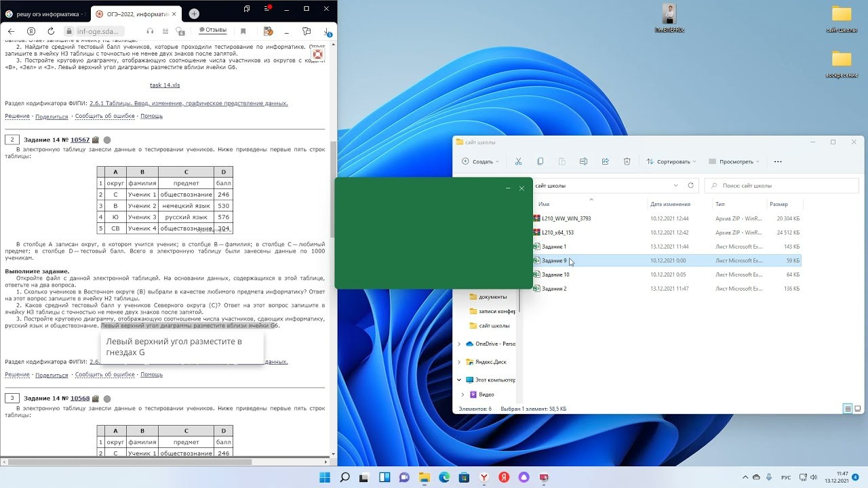
Task: Click the Cut scissors icon in Explorer
Action: (518, 162)
